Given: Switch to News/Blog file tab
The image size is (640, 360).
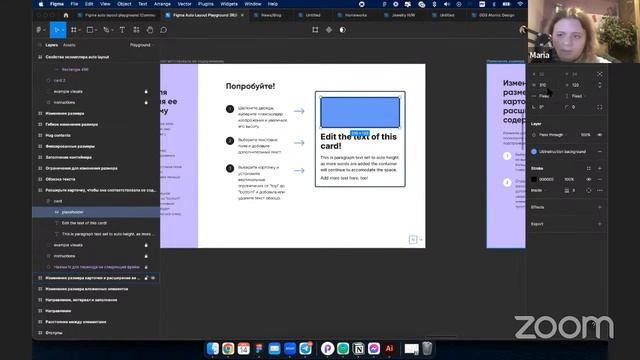Looking at the screenshot, I should tap(271, 15).
